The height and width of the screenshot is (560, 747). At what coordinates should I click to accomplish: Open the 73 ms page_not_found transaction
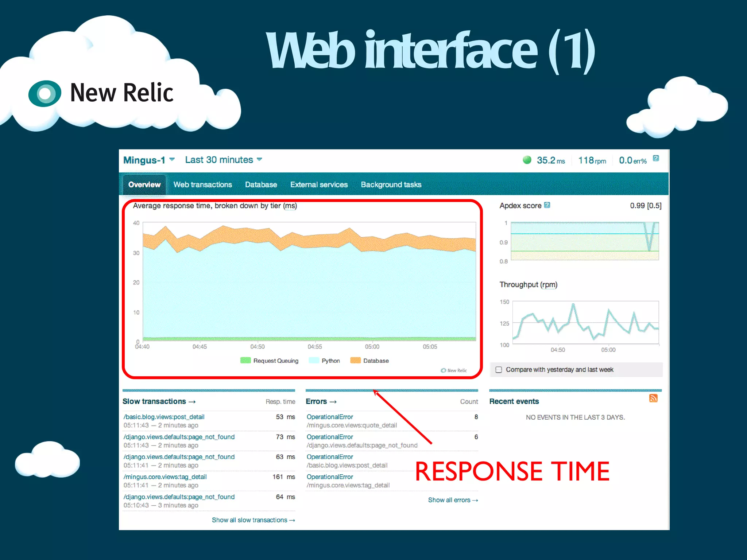tap(179, 437)
